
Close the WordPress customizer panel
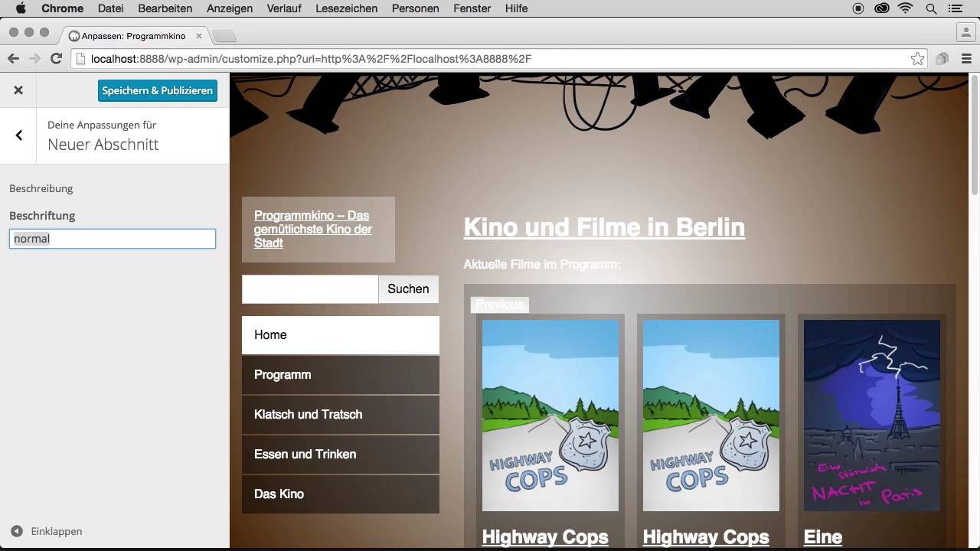pyautogui.click(x=18, y=90)
